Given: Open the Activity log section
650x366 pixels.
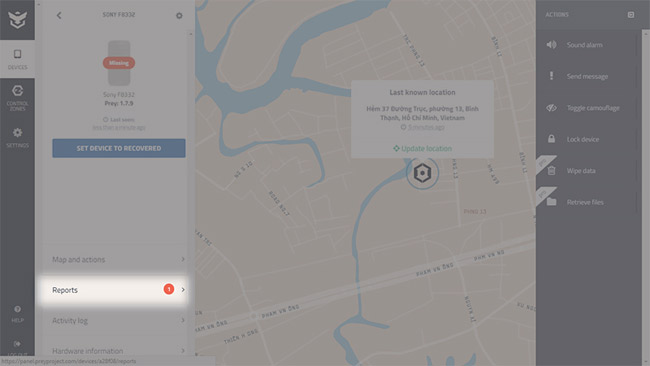Looking at the screenshot, I should 119,320.
